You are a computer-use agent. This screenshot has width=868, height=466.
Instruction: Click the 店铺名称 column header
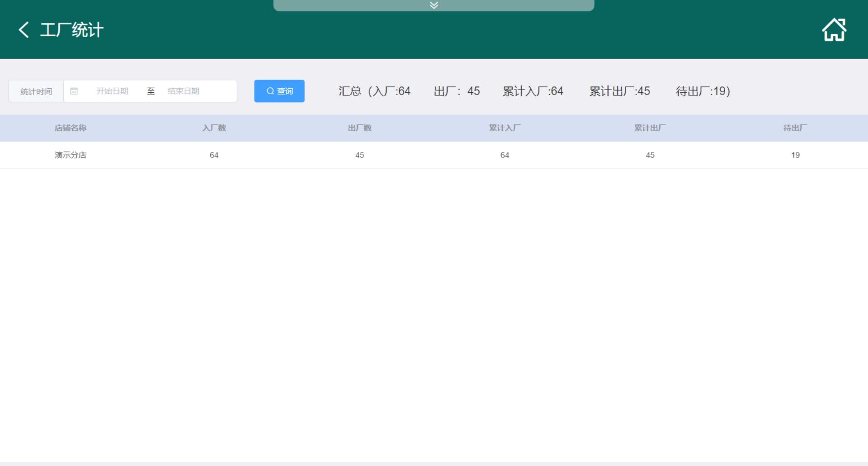point(71,128)
